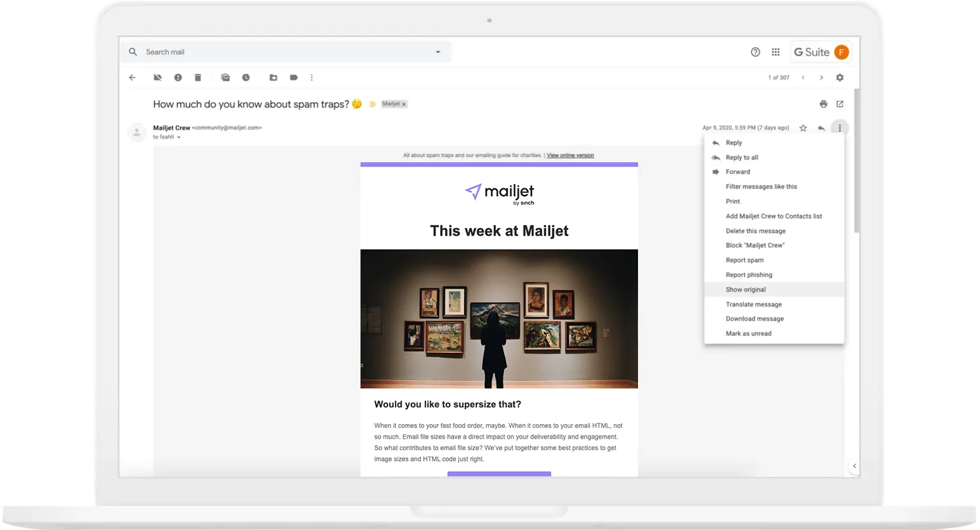Toggle the importance marker beside subject

[373, 104]
